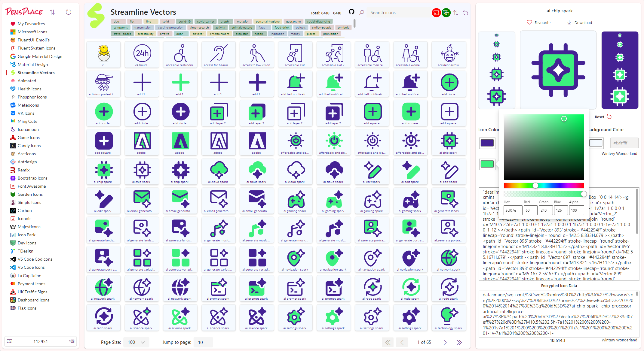Toggle the 'covid-19' tag filter
The width and height of the screenshot is (644, 351).
pyautogui.click(x=185, y=22)
